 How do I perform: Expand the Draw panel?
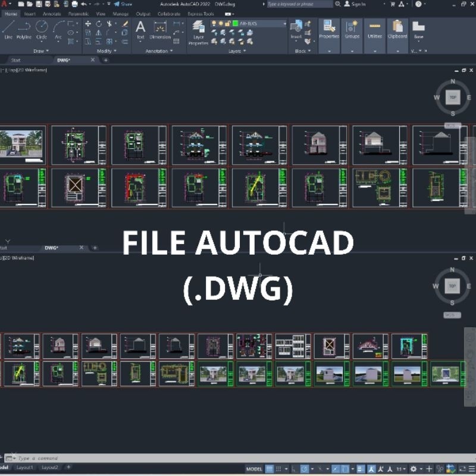point(40,51)
